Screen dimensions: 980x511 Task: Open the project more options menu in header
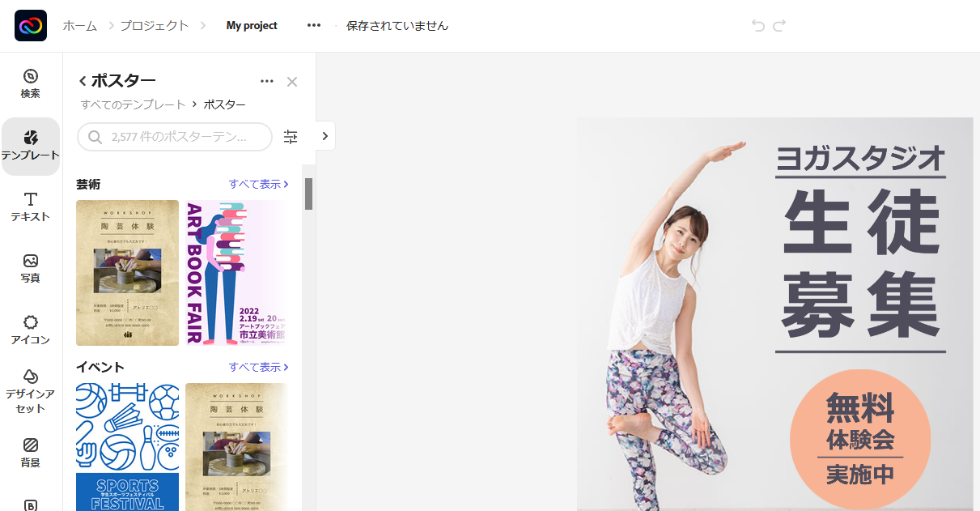[x=314, y=25]
